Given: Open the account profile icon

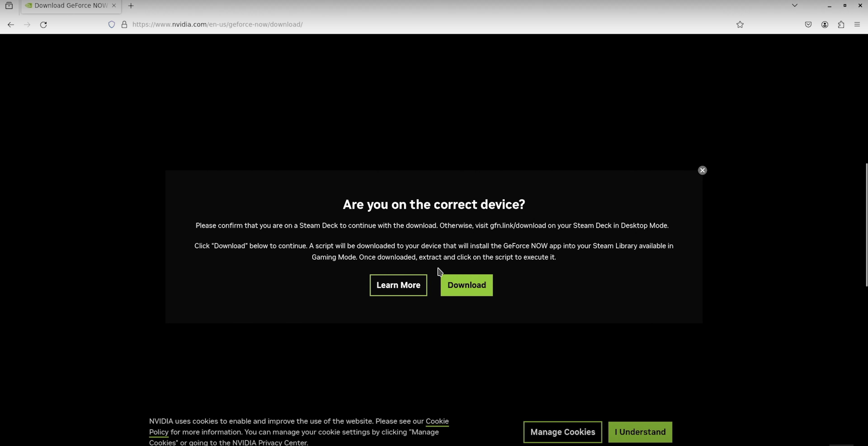Looking at the screenshot, I should tap(825, 24).
